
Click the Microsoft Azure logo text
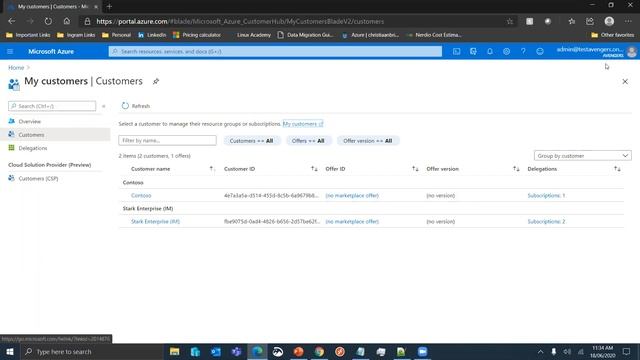(x=51, y=51)
